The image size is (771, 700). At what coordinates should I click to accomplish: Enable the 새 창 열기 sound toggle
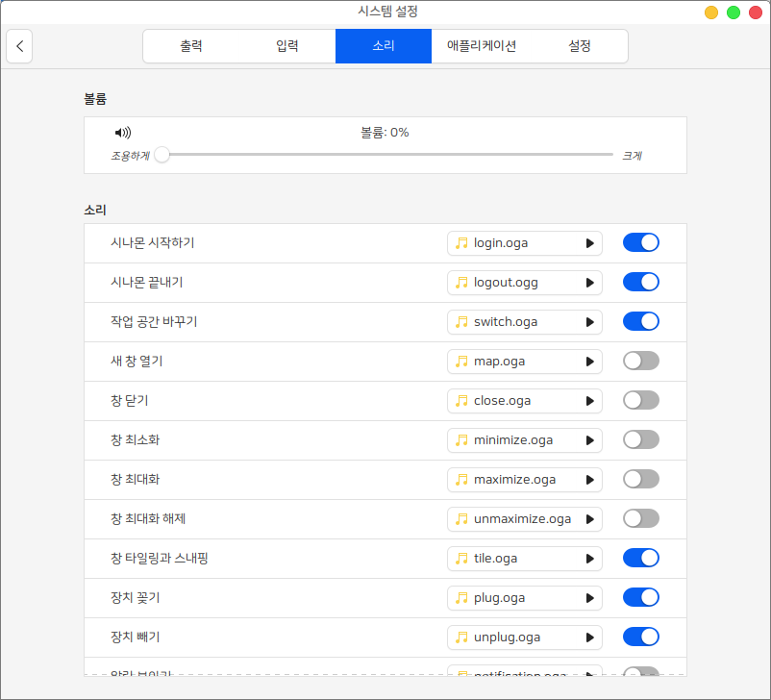640,362
